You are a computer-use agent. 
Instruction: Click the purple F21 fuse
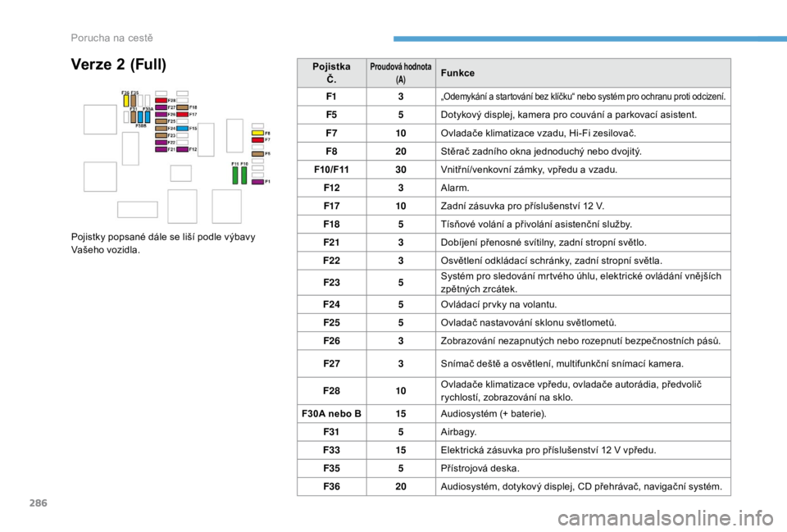click(161, 149)
